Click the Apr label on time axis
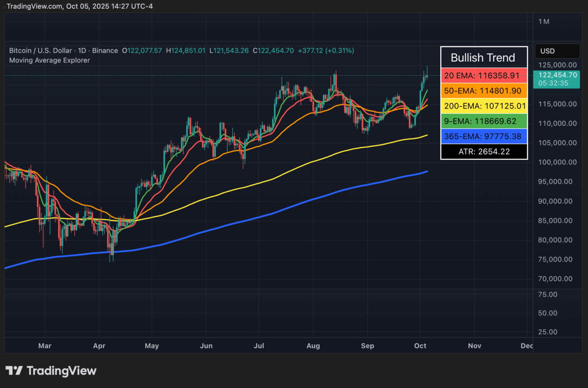 click(x=99, y=346)
